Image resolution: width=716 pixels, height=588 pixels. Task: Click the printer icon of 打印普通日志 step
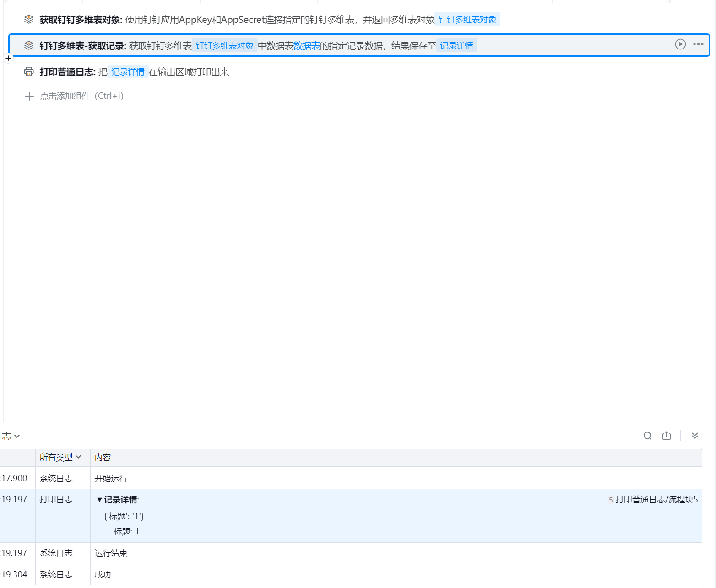tap(29, 71)
